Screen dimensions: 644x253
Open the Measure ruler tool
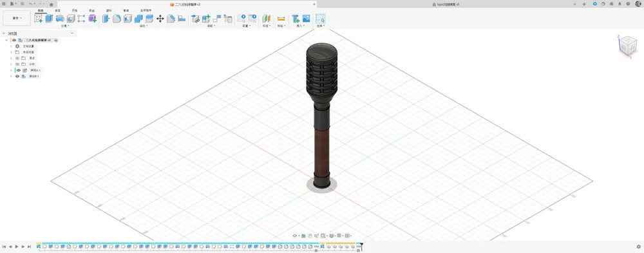click(x=281, y=19)
